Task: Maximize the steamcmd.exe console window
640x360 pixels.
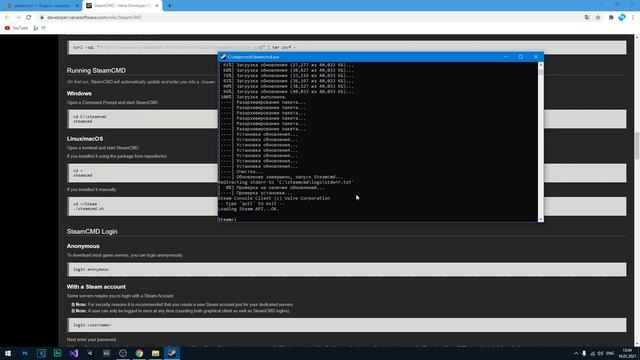Action: click(x=520, y=57)
